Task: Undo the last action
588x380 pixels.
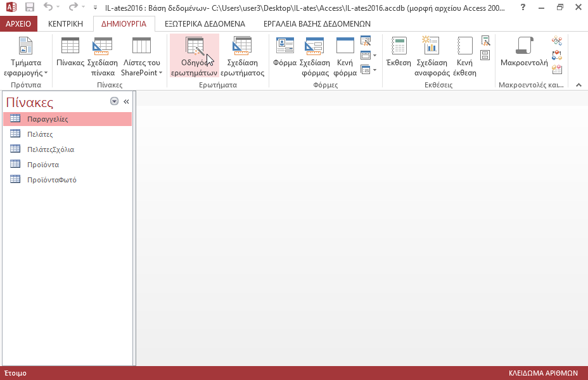Action: [x=48, y=7]
